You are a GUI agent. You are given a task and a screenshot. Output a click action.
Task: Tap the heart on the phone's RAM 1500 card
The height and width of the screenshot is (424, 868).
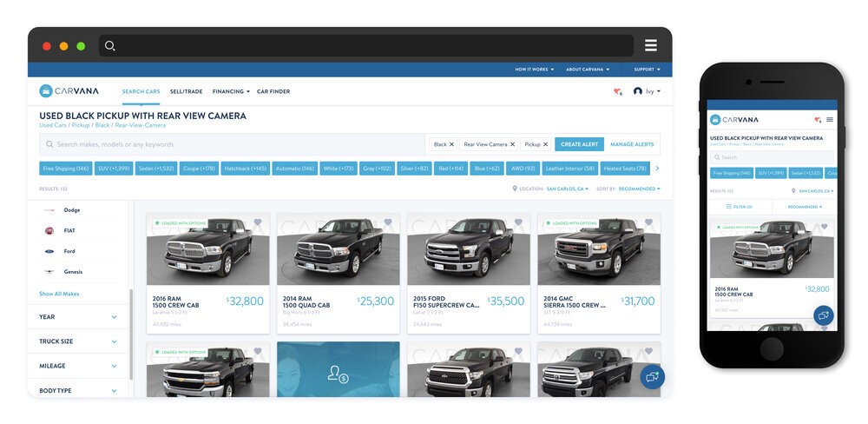[825, 227]
